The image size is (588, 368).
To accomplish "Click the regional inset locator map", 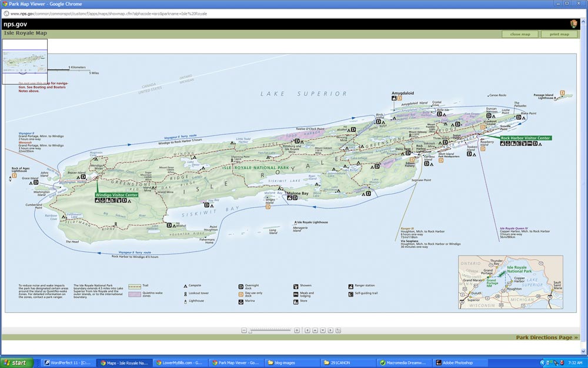I will (510, 282).
